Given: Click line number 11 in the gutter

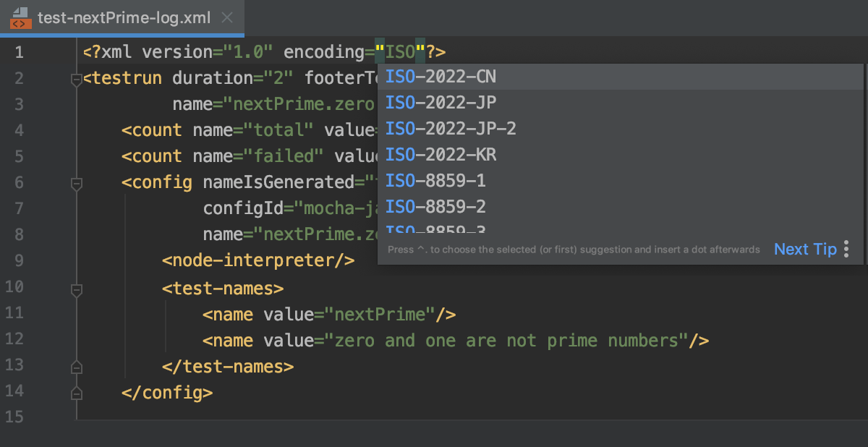Looking at the screenshot, I should 15,314.
